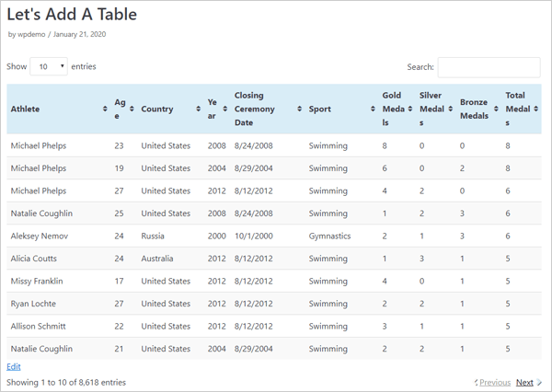Go to the Previous page

[492, 382]
